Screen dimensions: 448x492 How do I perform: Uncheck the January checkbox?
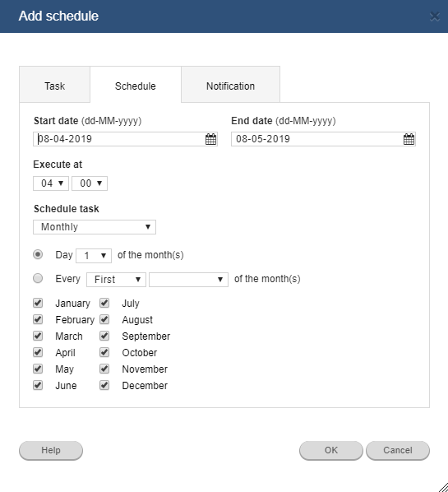38,303
